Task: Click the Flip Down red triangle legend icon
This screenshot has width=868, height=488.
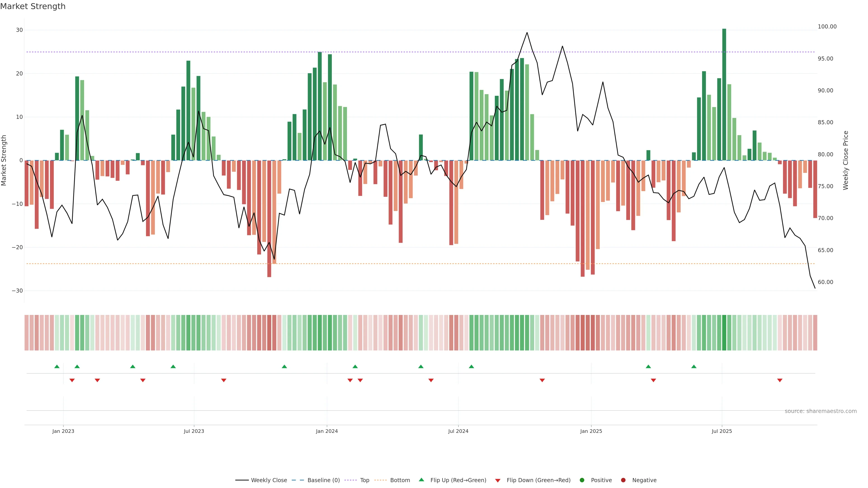Action: click(x=498, y=480)
